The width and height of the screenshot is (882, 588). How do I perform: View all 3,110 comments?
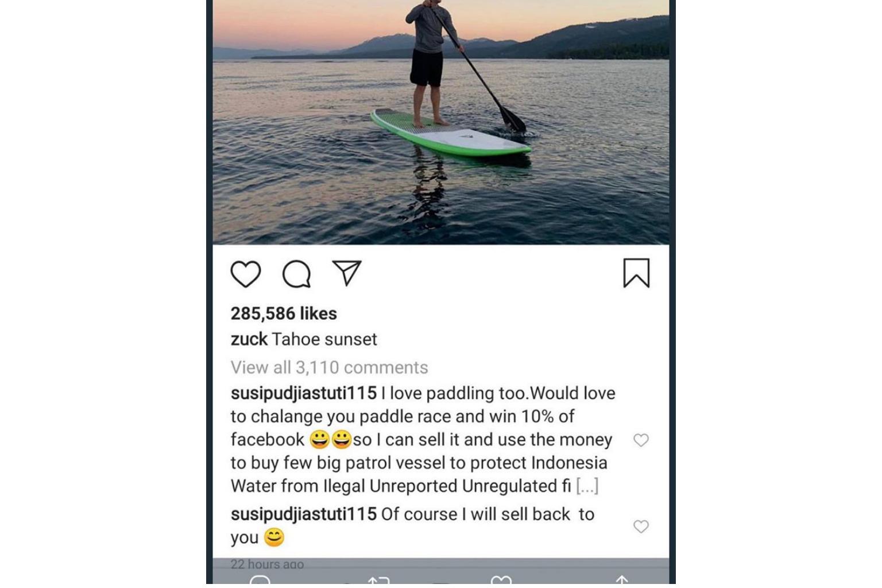coord(329,367)
